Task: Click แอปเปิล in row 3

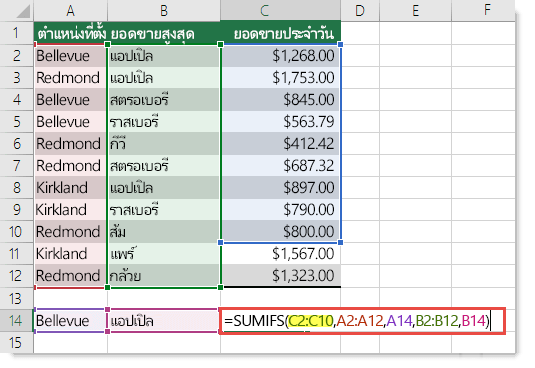Action: point(164,78)
